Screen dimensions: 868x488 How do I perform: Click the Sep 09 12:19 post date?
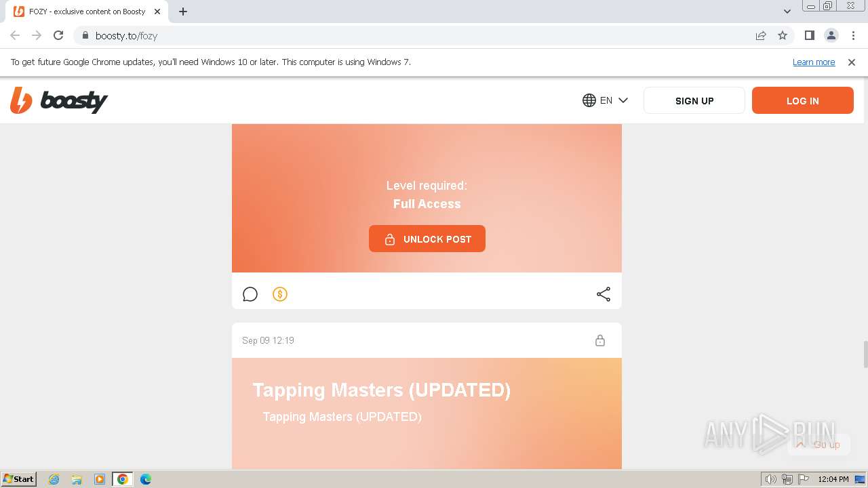(x=268, y=340)
